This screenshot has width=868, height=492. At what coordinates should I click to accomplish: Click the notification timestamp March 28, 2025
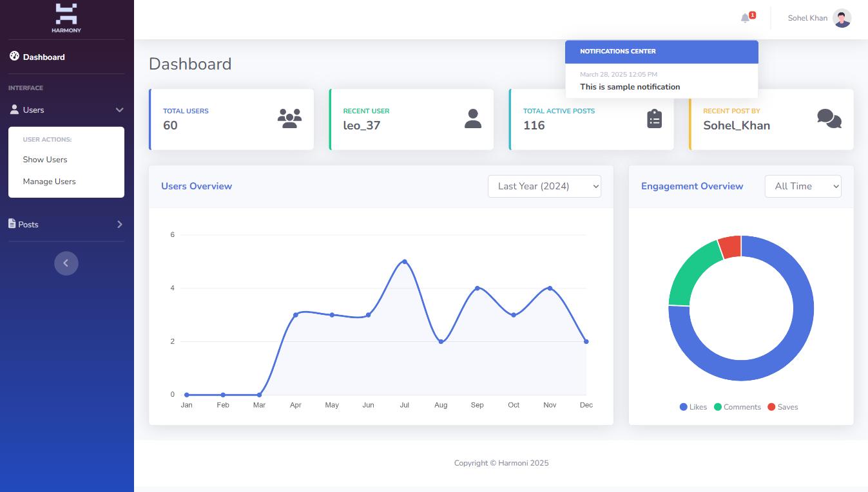pos(619,75)
